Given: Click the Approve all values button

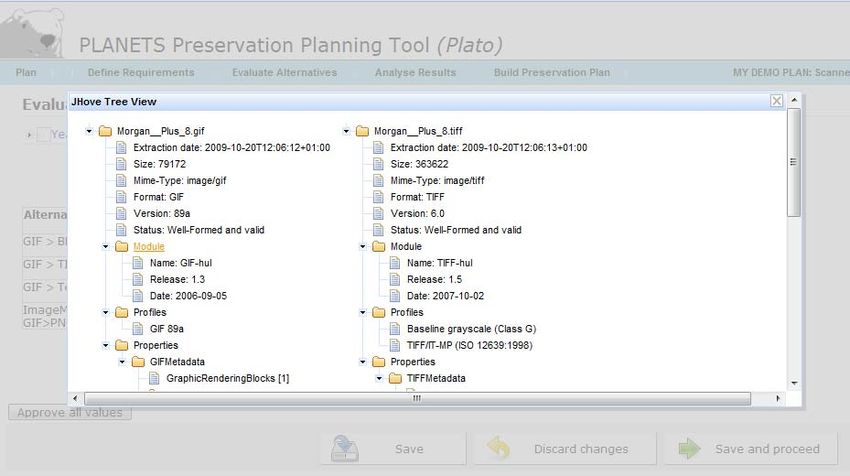Looking at the screenshot, I should (70, 413).
